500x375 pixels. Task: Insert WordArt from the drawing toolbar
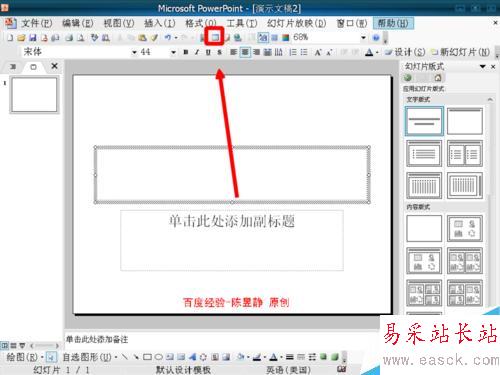pyautogui.click(x=193, y=357)
